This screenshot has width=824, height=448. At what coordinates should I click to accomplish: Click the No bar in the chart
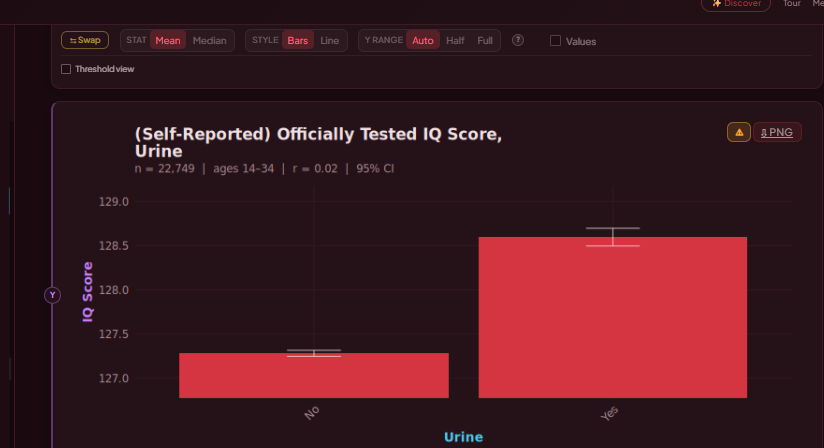point(314,375)
